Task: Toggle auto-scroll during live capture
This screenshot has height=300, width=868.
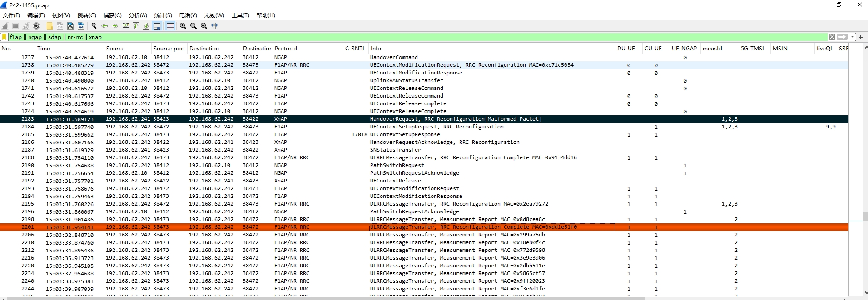Action: coord(157,26)
